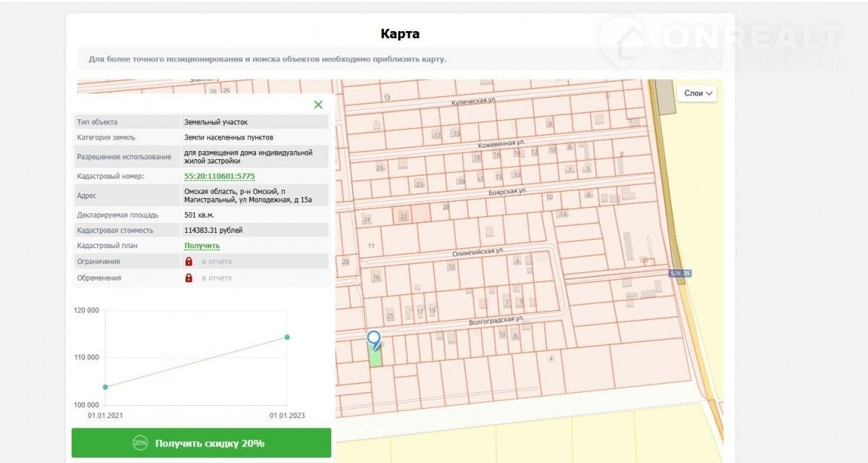The image size is (868, 463).
Task: Click the Олимпийская ул. street label
Action: pos(477,251)
